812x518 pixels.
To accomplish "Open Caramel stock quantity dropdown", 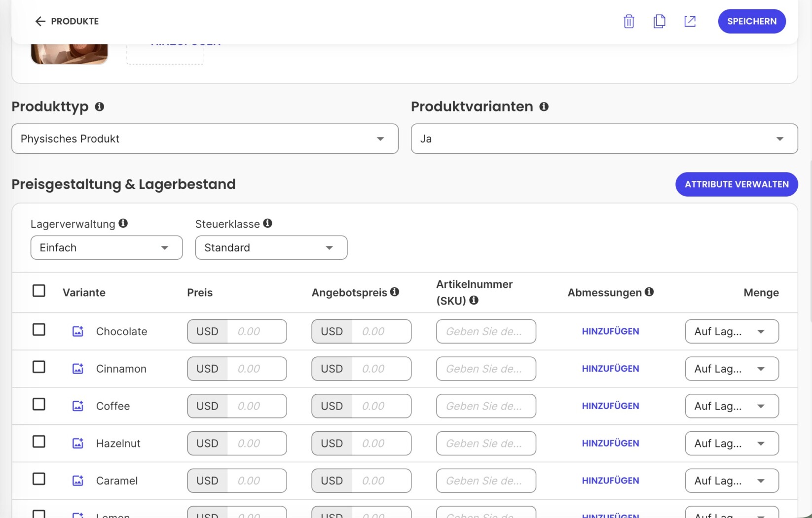I will pos(732,481).
